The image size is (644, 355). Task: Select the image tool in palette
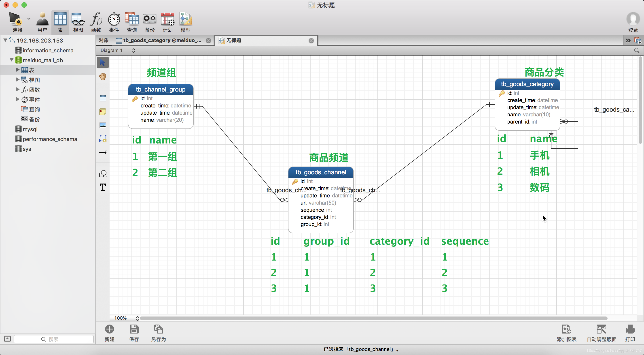pyautogui.click(x=103, y=125)
